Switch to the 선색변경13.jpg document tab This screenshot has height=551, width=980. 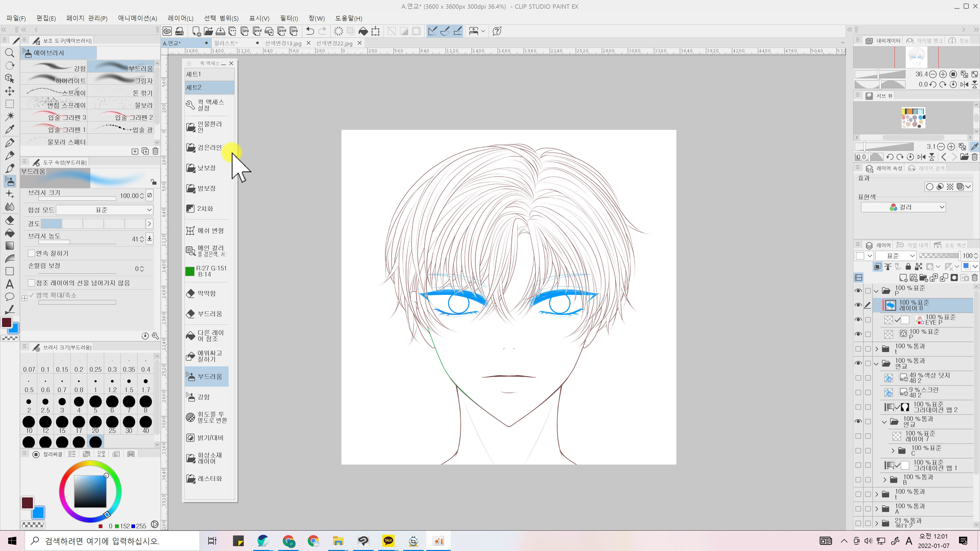coord(283,43)
